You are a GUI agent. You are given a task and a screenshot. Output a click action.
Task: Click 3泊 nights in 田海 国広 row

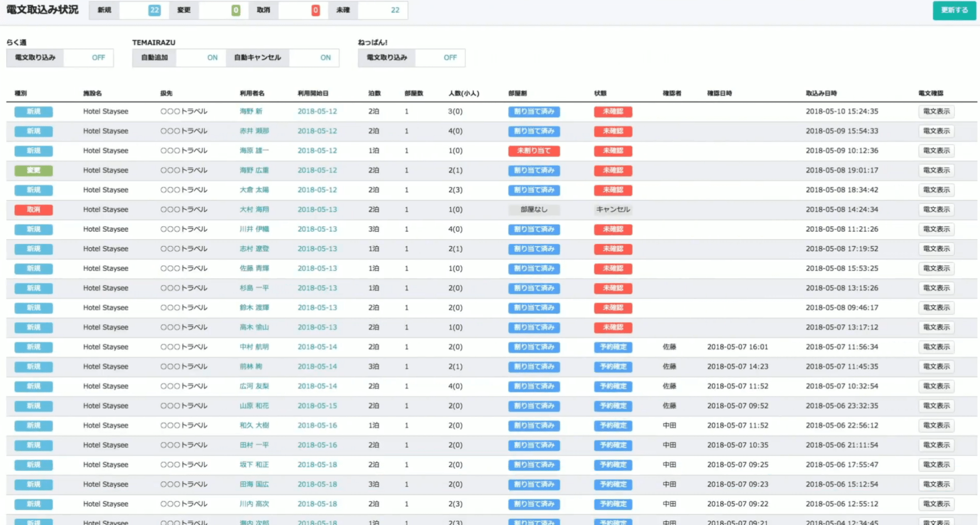374,484
